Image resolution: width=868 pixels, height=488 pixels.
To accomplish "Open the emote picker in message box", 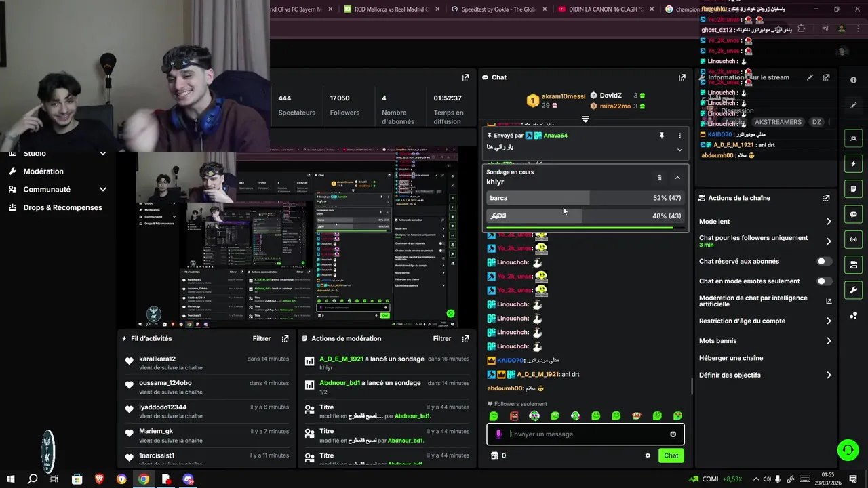I will [673, 434].
